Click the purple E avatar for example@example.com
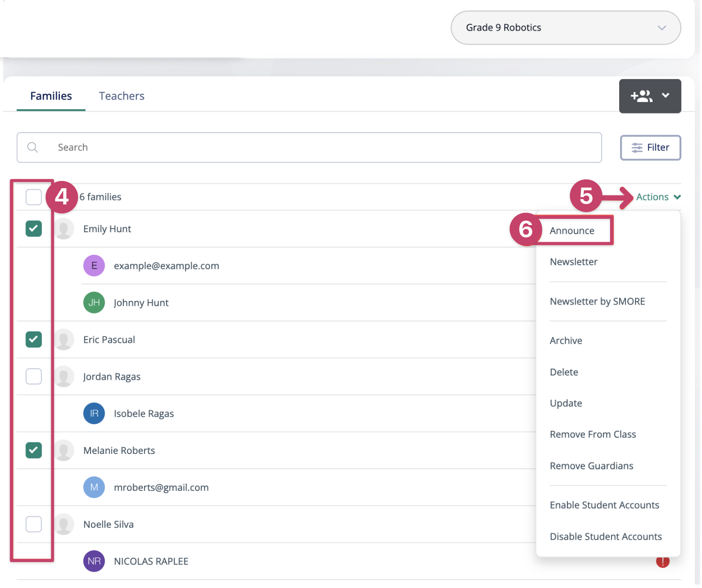 point(94,266)
